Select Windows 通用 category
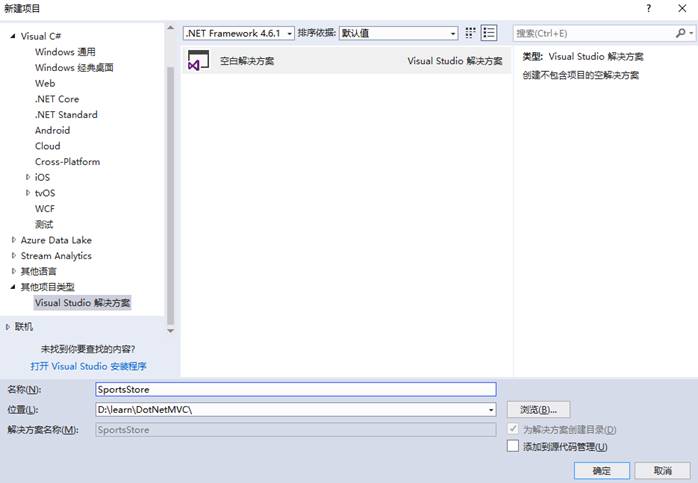 click(65, 52)
